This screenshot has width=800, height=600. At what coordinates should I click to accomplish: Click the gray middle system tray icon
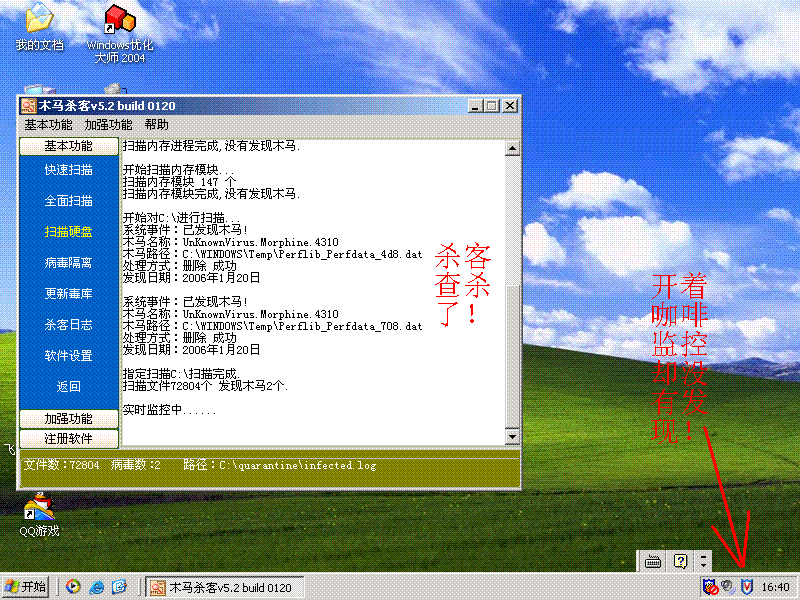click(728, 586)
